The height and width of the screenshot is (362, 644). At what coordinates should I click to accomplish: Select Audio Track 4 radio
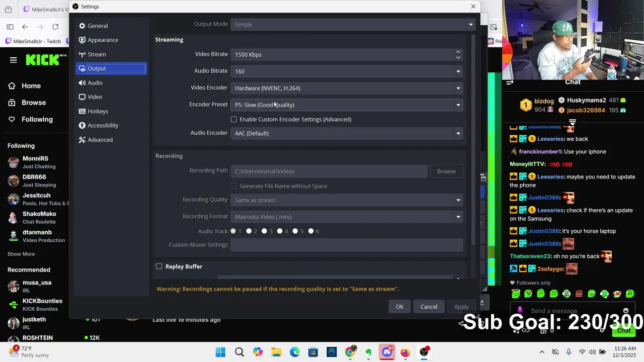coord(280,231)
